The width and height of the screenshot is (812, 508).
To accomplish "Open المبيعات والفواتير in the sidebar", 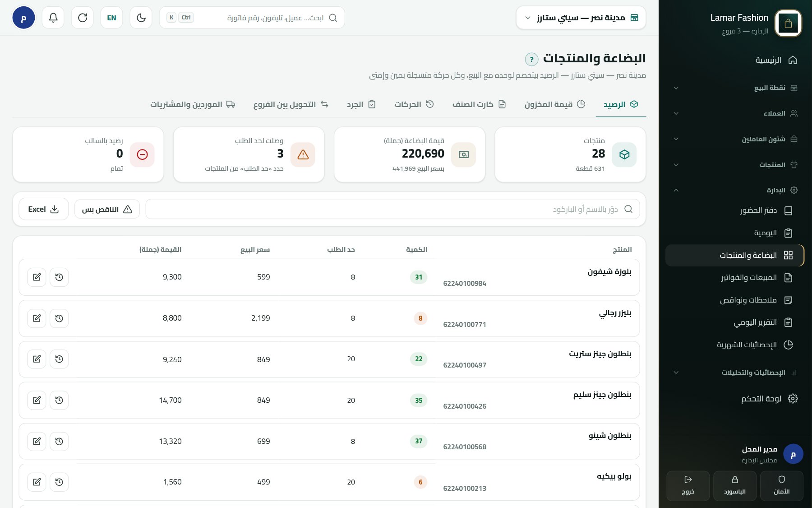I will 734,278.
